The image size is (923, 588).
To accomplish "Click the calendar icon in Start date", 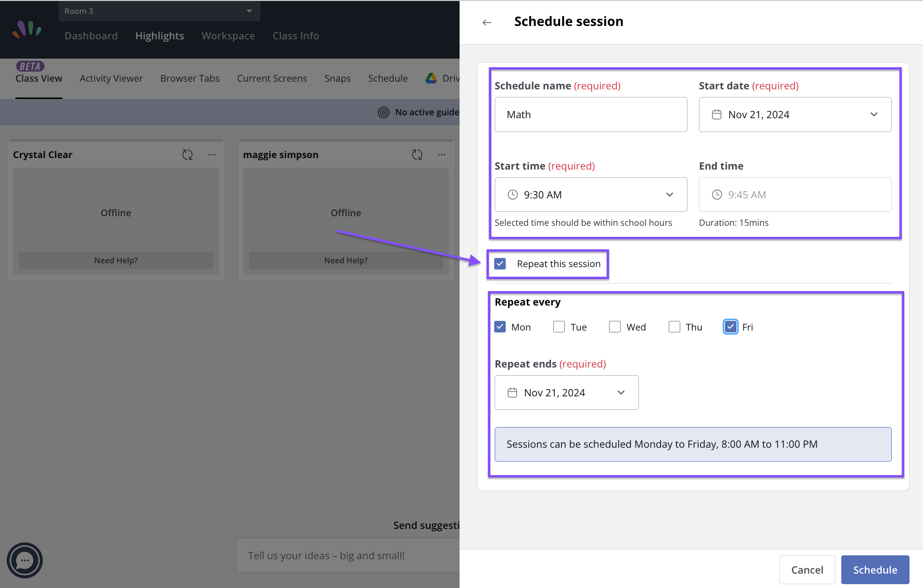I will [x=717, y=115].
